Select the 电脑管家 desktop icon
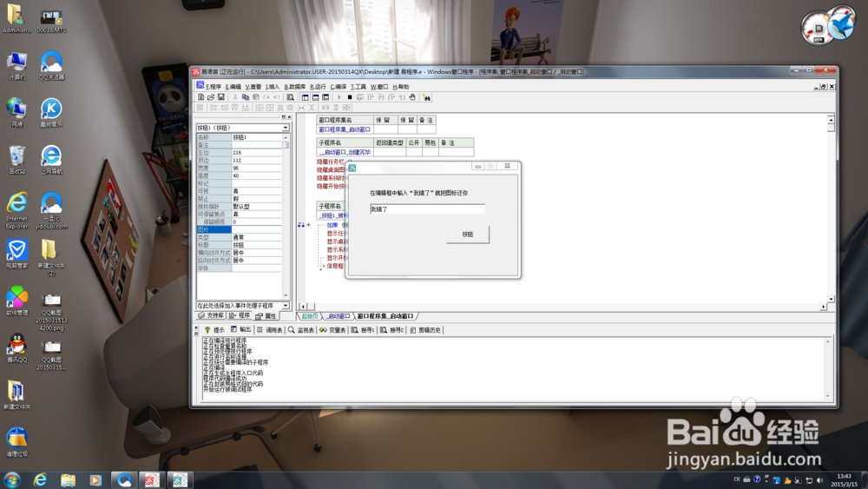Viewport: 868px width, 489px height. (x=17, y=254)
